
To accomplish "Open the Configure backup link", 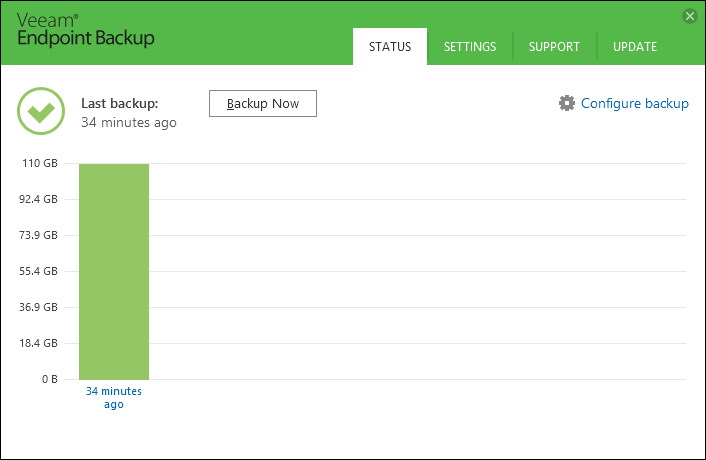I will click(x=635, y=104).
